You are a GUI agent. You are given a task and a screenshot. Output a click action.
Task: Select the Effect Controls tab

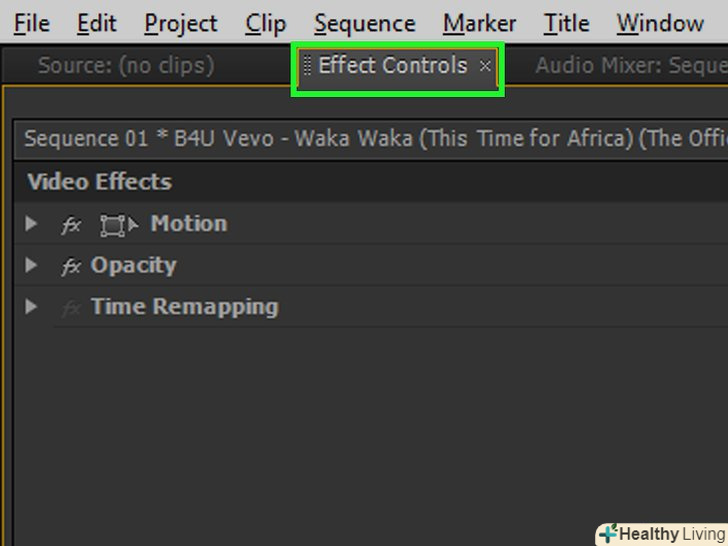tap(393, 66)
